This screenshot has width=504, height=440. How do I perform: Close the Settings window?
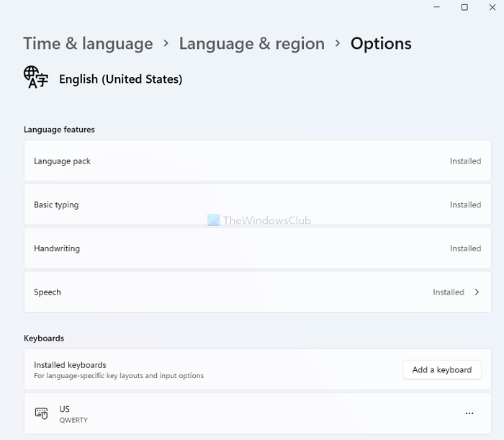pyautogui.click(x=492, y=7)
